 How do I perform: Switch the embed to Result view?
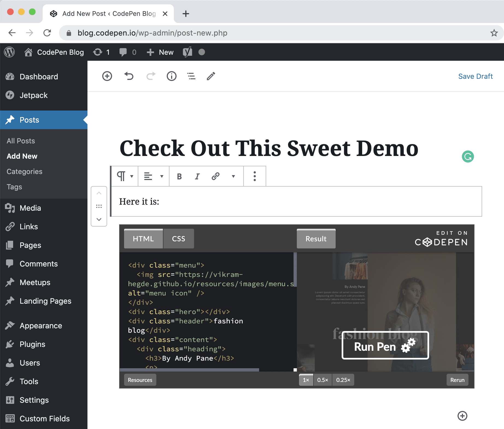(x=316, y=238)
